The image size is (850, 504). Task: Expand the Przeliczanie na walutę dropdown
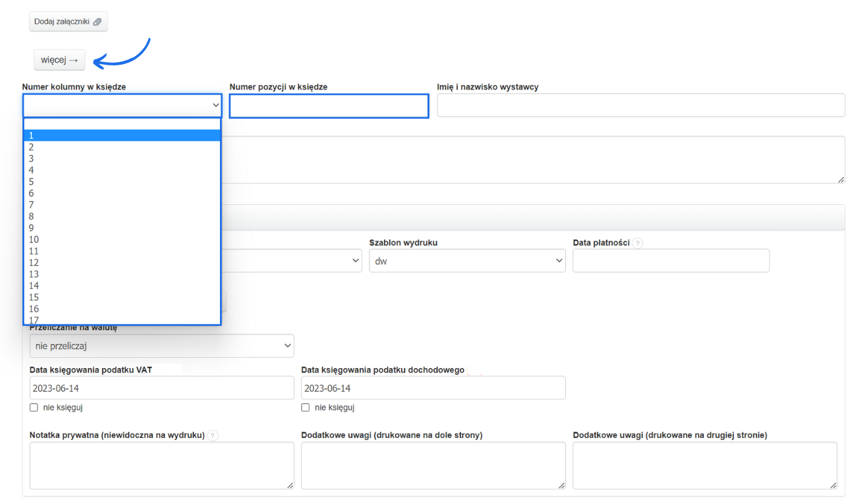click(x=161, y=346)
